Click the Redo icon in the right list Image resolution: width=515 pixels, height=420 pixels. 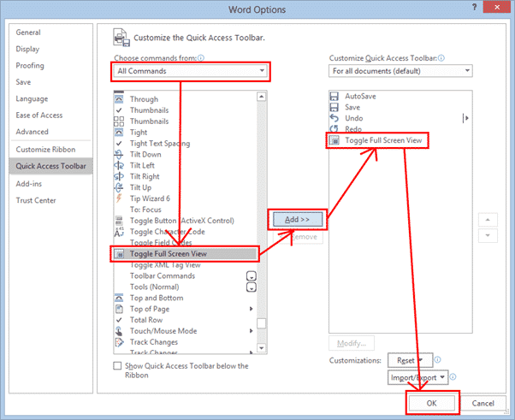pos(334,128)
